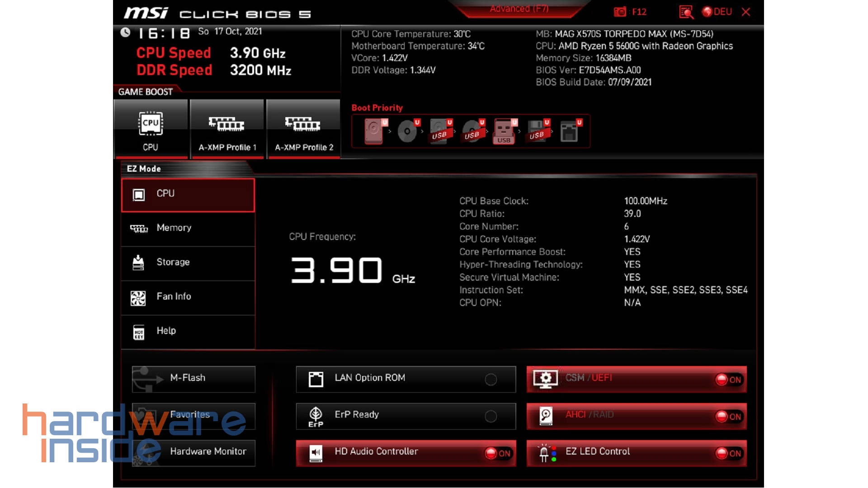Toggle the HD Audio Controller off

pos(498,453)
